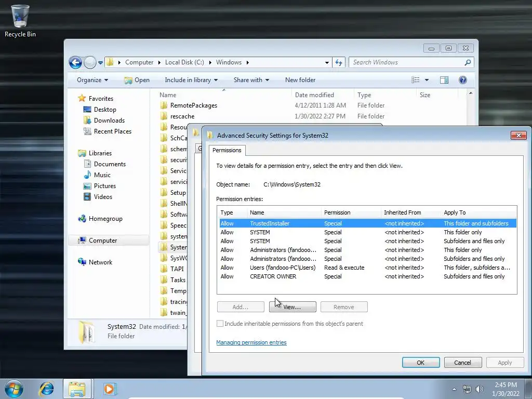The height and width of the screenshot is (399, 532).
Task: Click the Videos library film icon
Action: point(87,197)
